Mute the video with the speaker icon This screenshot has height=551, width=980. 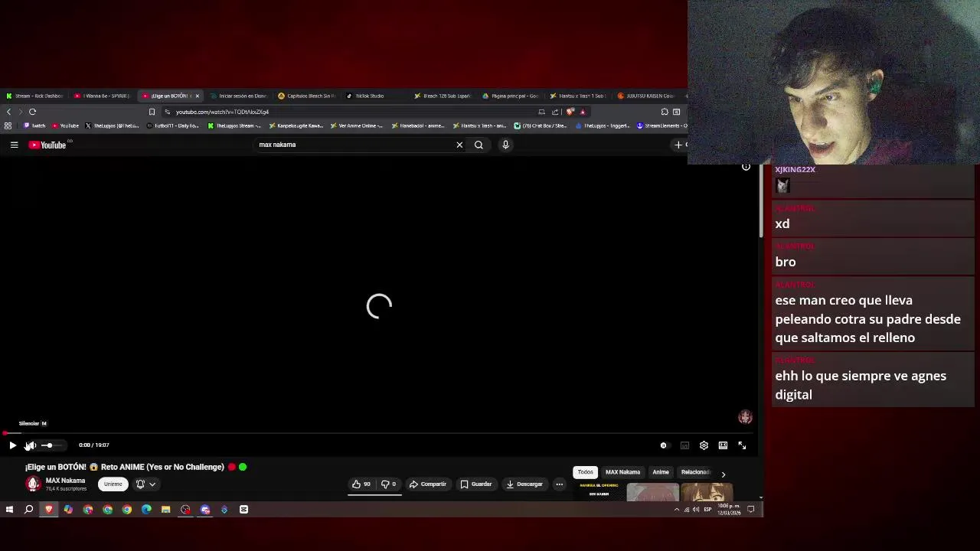click(x=31, y=445)
